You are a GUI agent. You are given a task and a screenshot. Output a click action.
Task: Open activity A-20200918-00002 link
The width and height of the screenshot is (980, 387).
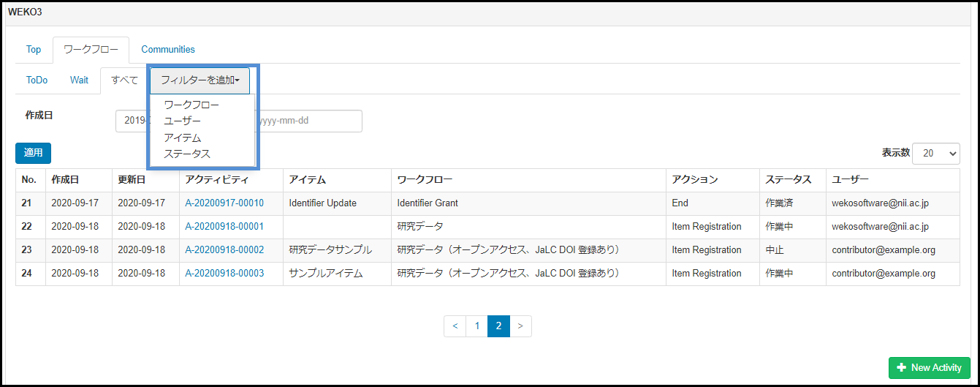pyautogui.click(x=224, y=250)
